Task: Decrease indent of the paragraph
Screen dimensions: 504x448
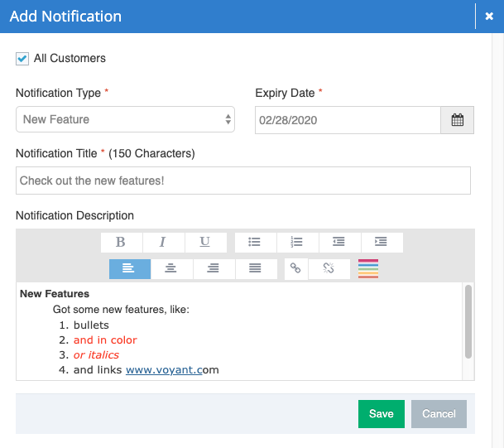Action: click(x=339, y=242)
